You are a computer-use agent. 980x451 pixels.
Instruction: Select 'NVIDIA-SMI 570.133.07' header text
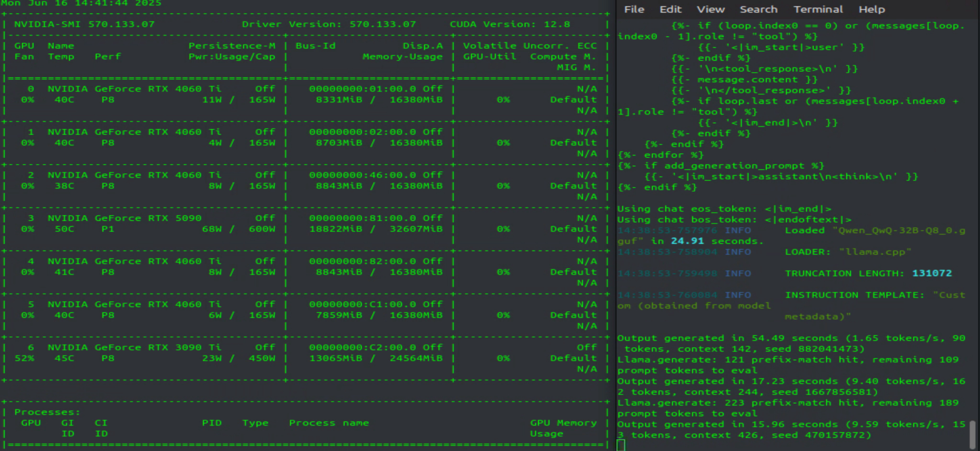pos(84,24)
